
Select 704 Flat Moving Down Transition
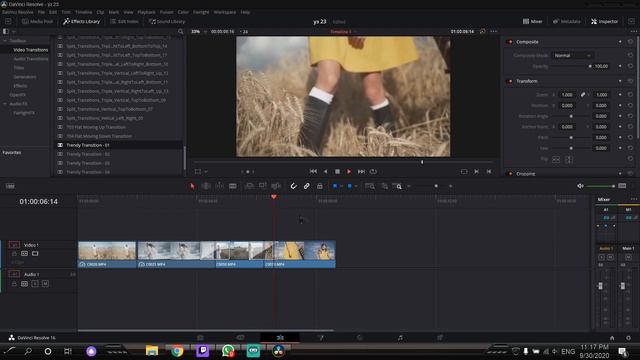click(x=99, y=136)
